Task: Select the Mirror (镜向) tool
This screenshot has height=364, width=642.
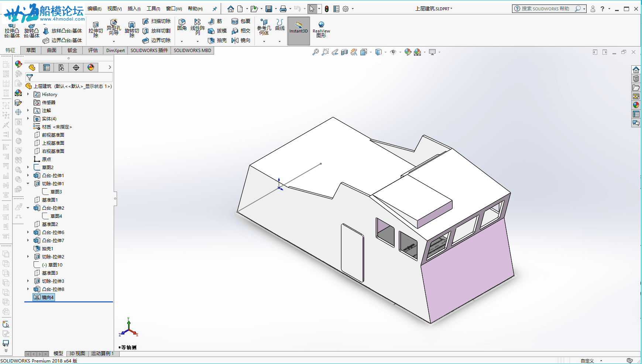Action: coord(241,41)
